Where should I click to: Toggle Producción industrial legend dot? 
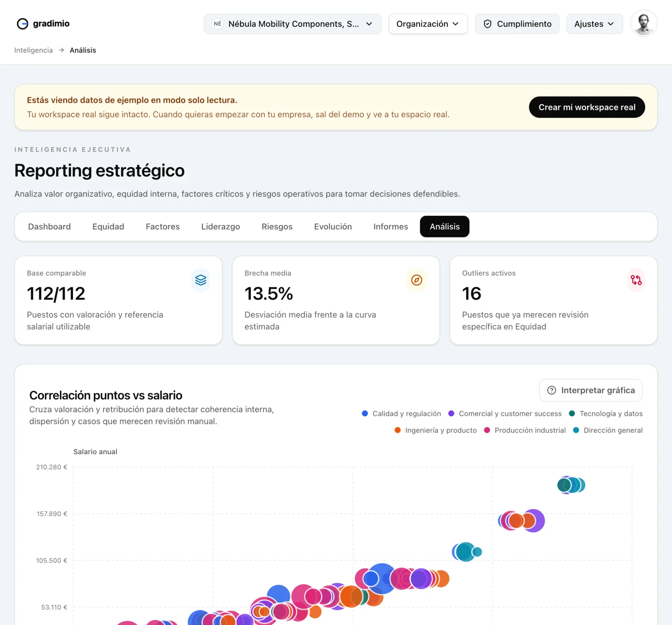point(487,430)
